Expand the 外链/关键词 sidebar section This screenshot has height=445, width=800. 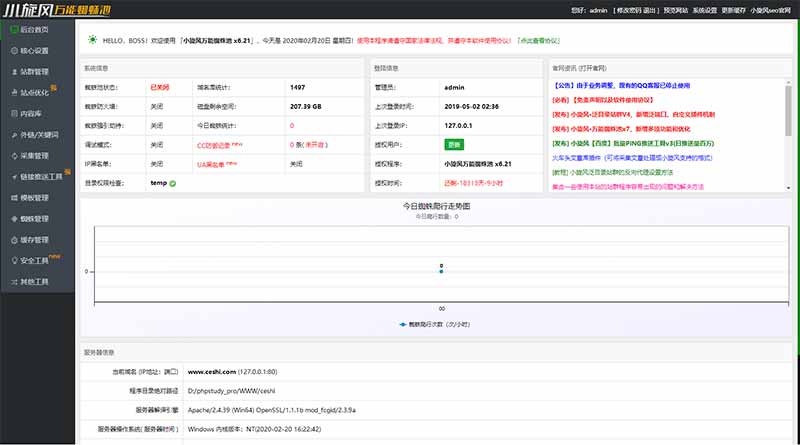(x=38, y=135)
